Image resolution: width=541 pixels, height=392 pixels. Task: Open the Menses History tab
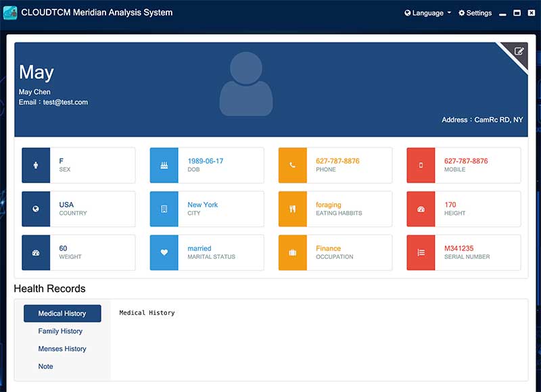(x=62, y=349)
